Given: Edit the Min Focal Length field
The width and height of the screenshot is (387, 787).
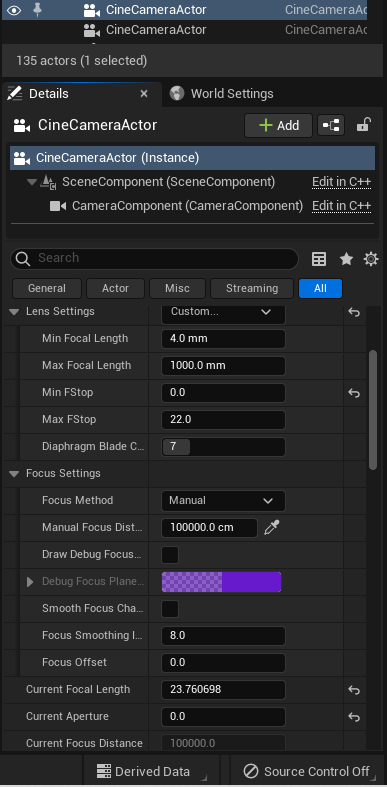Looking at the screenshot, I should tap(223, 339).
